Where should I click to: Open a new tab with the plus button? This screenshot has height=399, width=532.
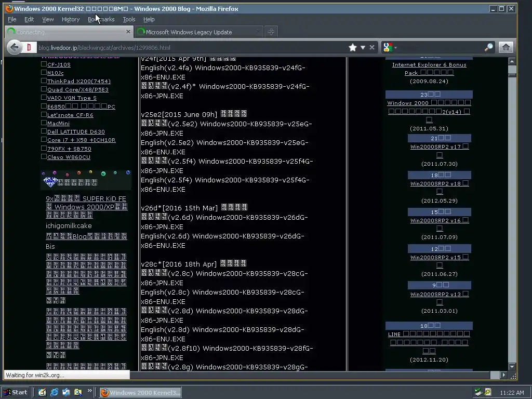[271, 32]
